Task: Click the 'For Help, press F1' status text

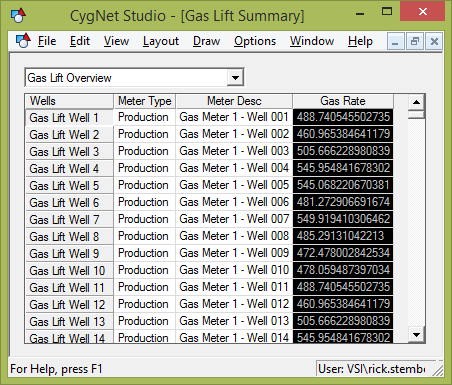Action: [56, 369]
